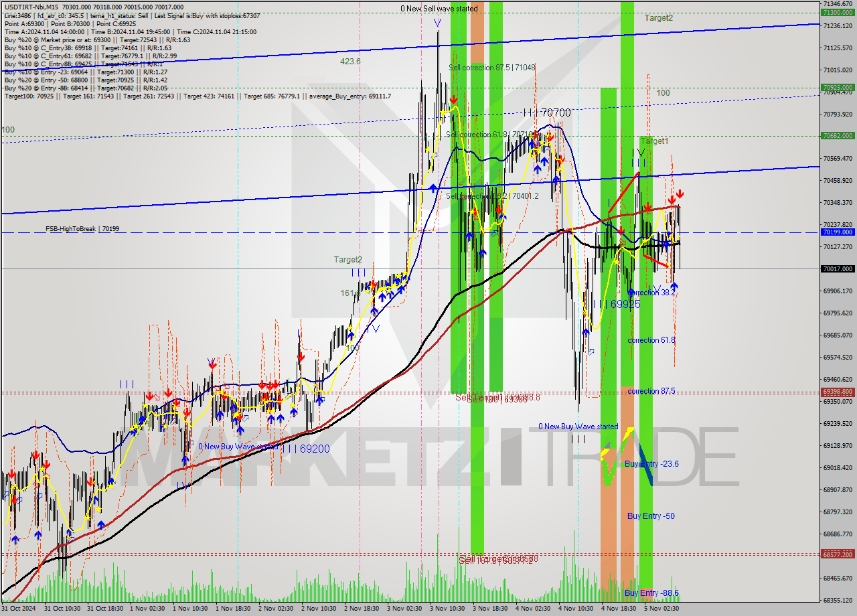Click the USDTIRT-Nbi,M15 chart title text

[x=31, y=7]
